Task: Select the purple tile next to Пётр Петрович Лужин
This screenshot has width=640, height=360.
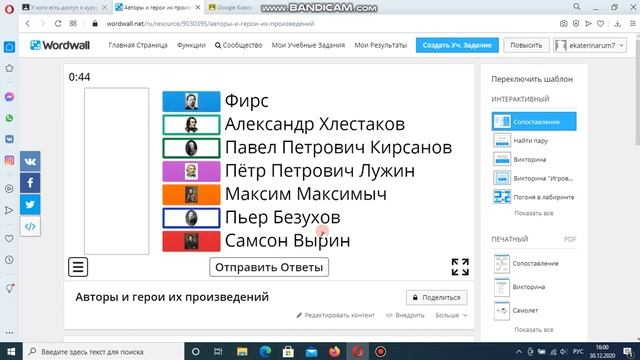Action: [x=191, y=171]
